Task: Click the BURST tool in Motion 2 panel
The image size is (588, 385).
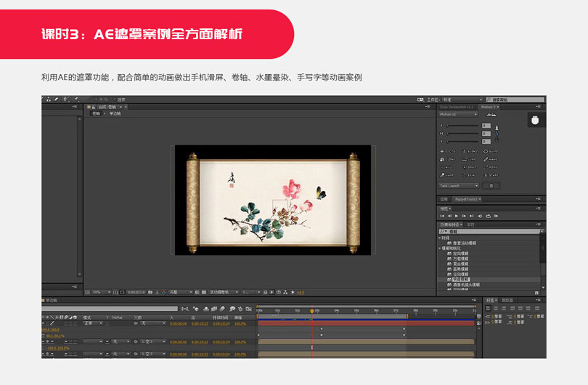Action: 491,152
